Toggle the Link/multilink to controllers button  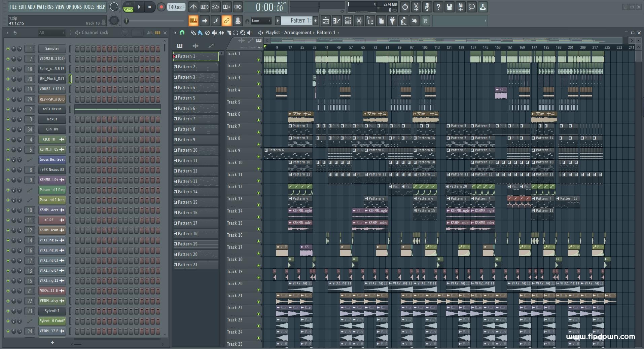click(226, 21)
